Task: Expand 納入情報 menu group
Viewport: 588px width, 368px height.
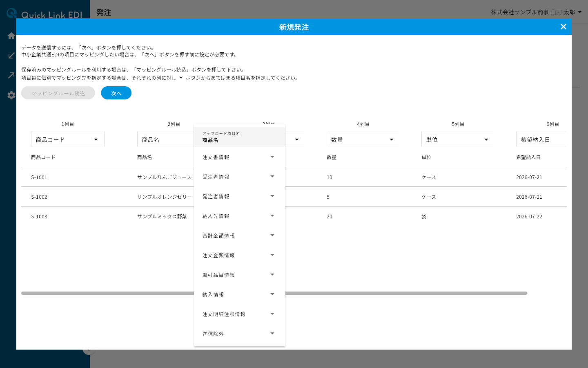Action: tap(240, 294)
